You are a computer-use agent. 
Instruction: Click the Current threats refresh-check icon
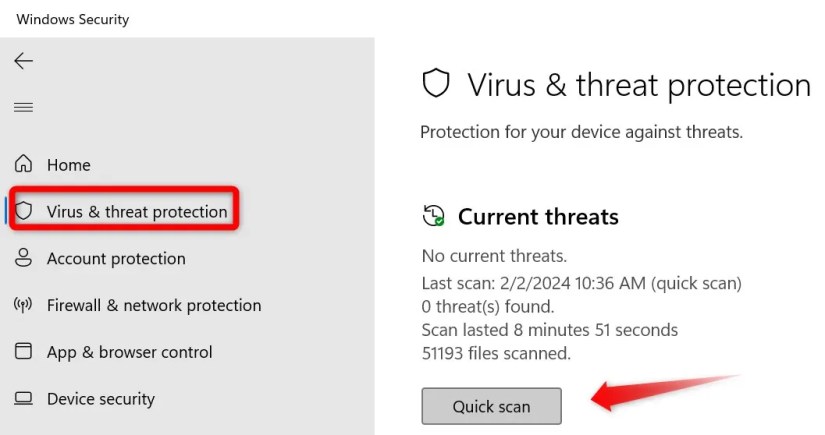(434, 216)
